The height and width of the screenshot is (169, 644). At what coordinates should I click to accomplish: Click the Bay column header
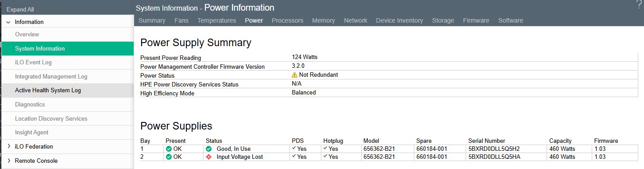145,141
